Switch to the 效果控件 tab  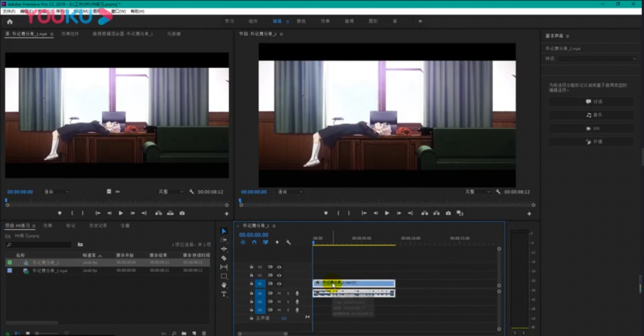coord(70,34)
